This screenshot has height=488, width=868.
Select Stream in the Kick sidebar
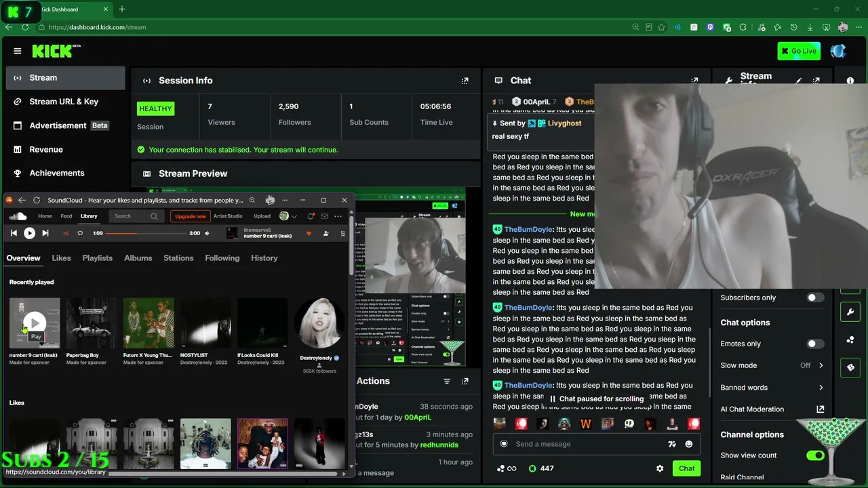(65, 78)
